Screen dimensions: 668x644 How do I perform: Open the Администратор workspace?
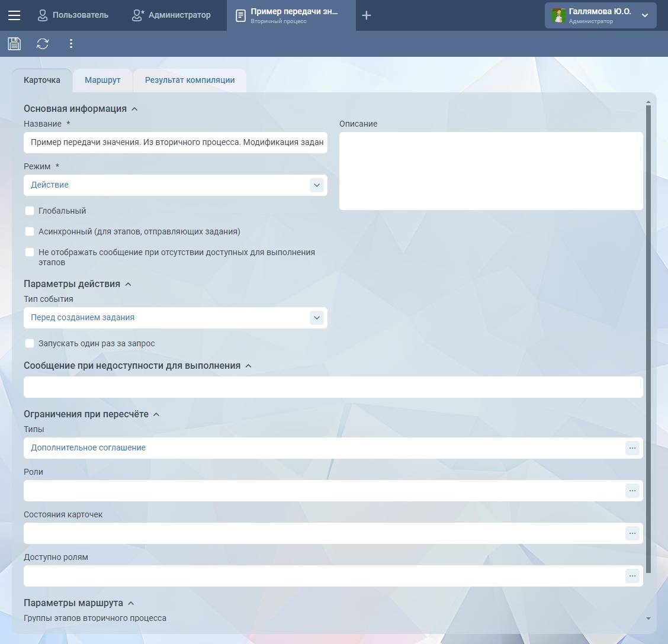(172, 15)
